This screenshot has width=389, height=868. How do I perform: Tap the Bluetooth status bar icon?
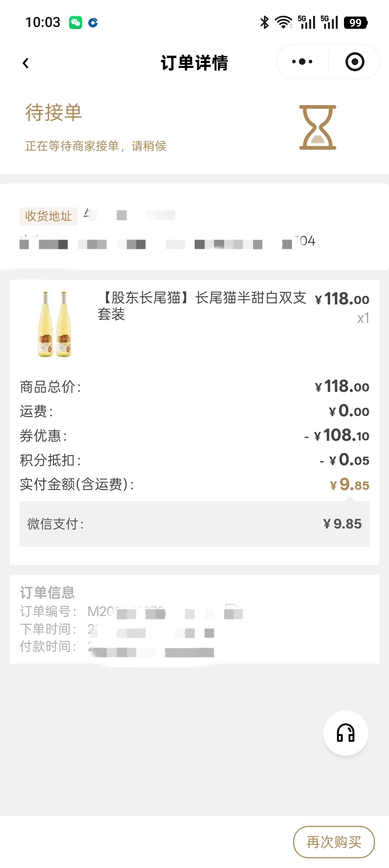[x=265, y=22]
